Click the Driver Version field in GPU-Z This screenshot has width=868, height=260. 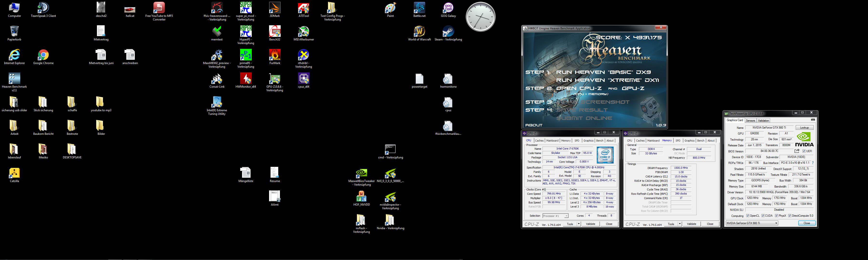tap(779, 192)
